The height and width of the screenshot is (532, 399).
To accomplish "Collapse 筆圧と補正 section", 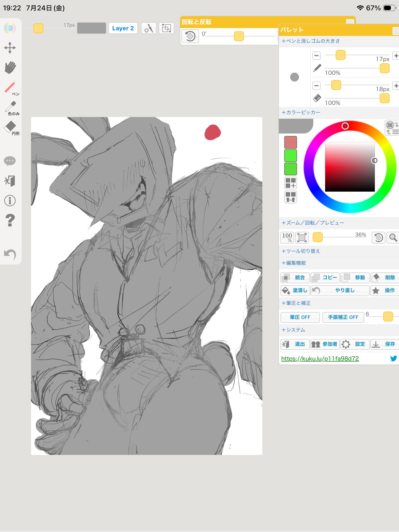I will point(296,303).
